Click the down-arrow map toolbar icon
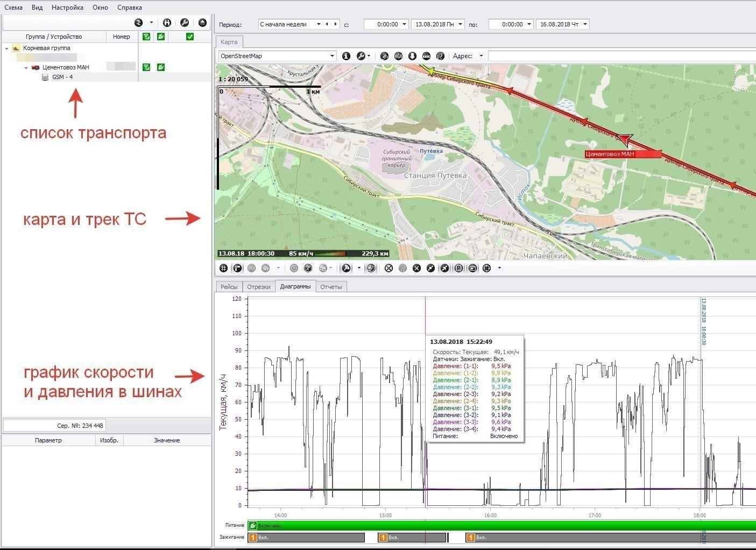 [412, 56]
